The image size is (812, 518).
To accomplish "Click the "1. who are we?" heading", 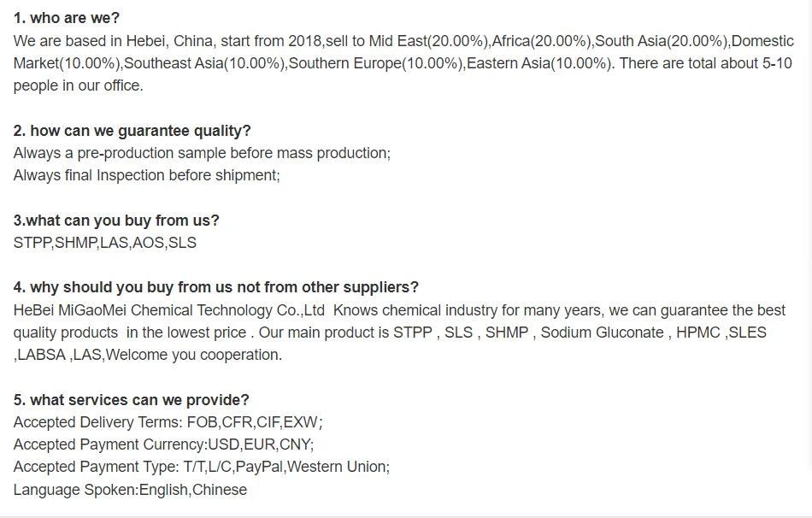I will click(x=67, y=18).
